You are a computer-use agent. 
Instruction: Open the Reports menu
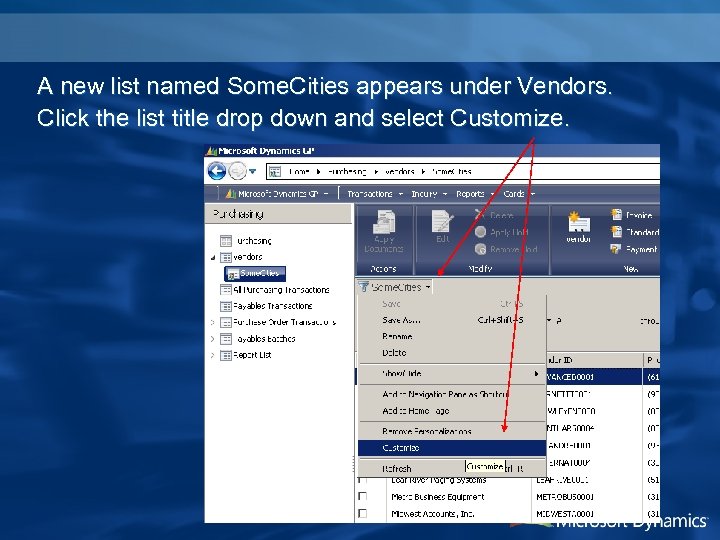coord(475,194)
